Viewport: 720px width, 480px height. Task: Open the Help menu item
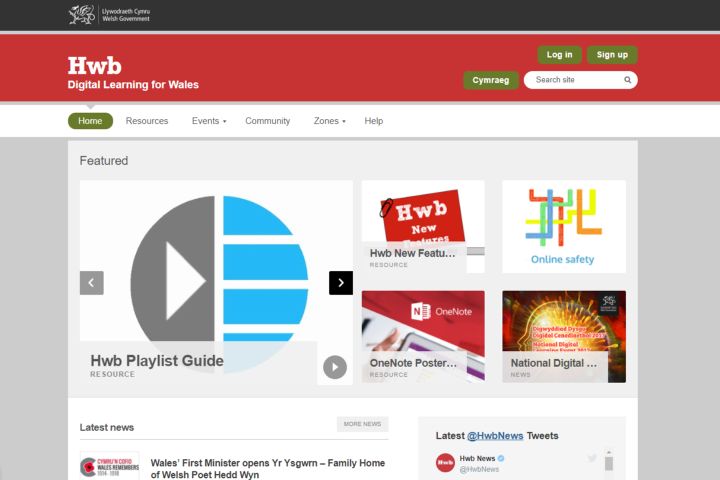point(373,121)
